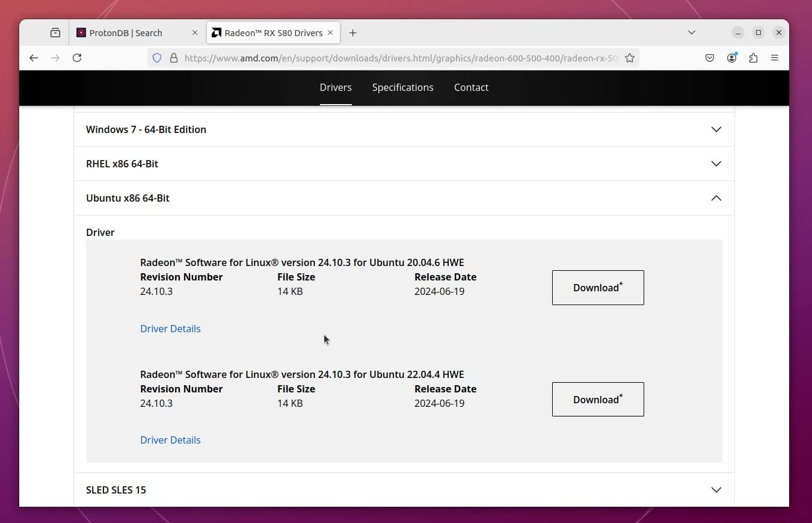The height and width of the screenshot is (523, 812).
Task: Collapse Ubuntu x86 64-Bit section
Action: [404, 198]
